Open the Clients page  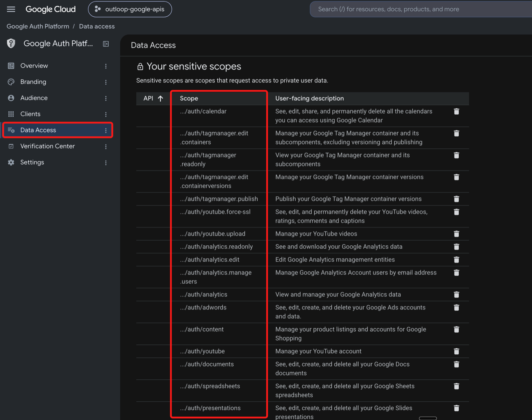pyautogui.click(x=30, y=114)
